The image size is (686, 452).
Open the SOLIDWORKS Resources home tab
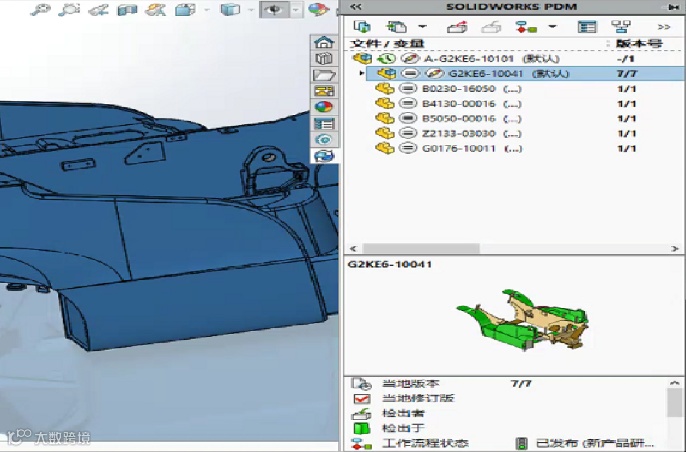[x=324, y=42]
